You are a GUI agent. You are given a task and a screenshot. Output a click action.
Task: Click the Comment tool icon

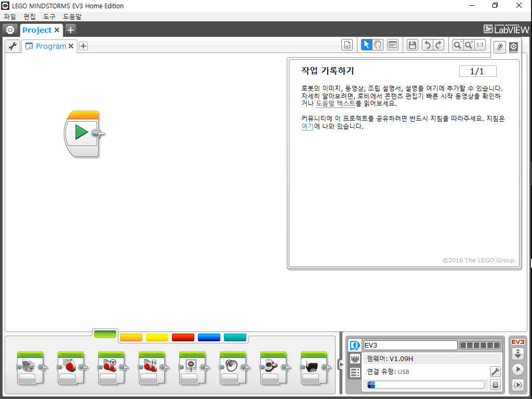(x=393, y=45)
